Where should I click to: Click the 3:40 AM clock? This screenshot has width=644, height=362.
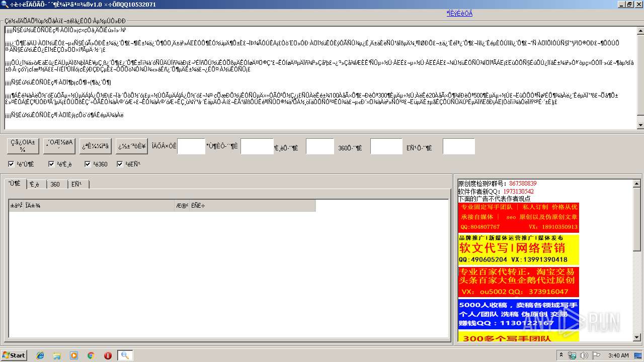618,355
